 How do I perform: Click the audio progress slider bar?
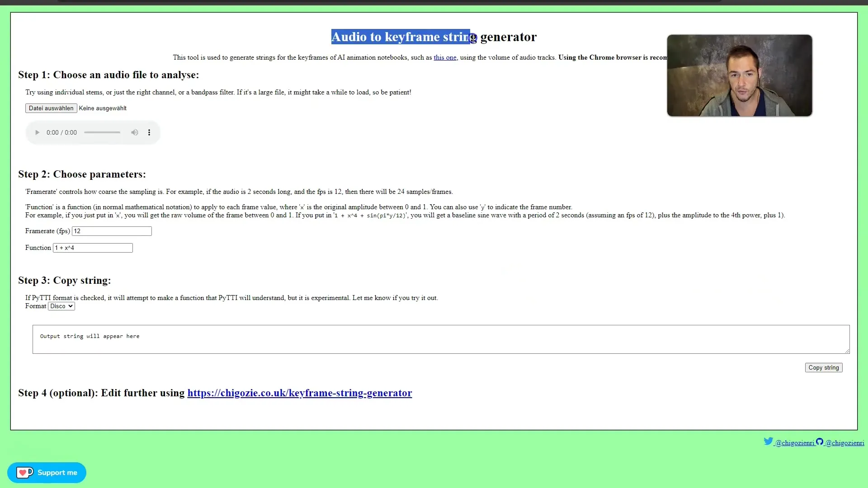101,132
